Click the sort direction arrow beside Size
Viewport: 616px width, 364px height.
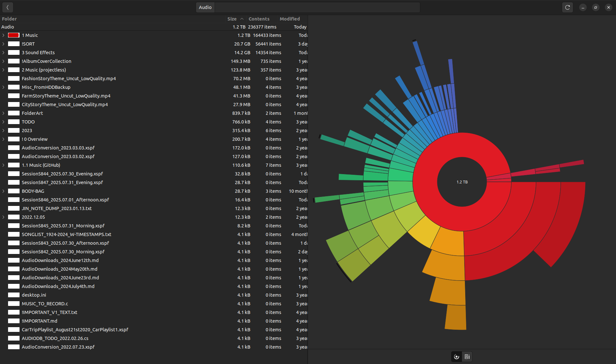point(242,19)
